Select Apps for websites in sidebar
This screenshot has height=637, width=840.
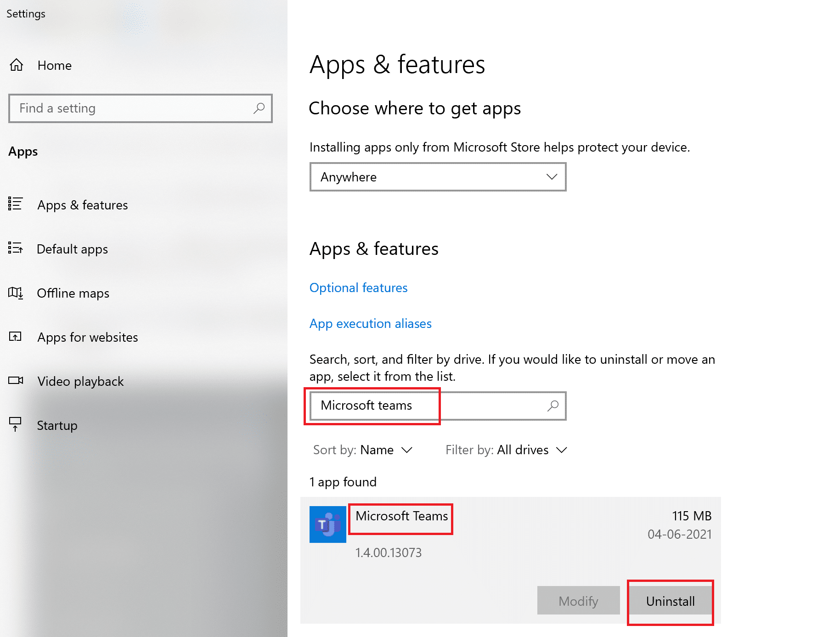[87, 337]
